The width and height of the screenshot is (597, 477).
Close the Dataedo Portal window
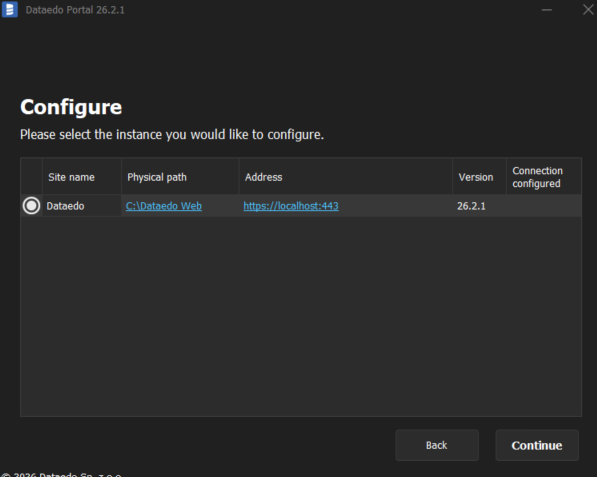tap(588, 10)
